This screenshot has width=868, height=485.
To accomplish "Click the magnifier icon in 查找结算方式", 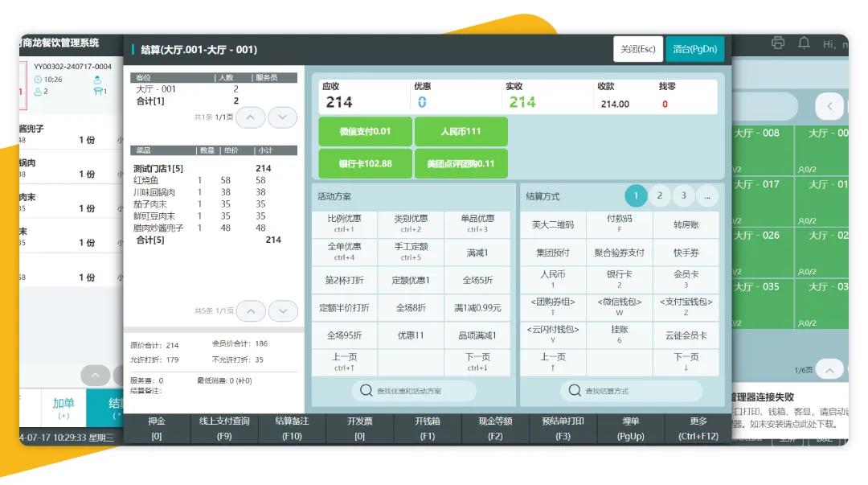I will point(575,390).
